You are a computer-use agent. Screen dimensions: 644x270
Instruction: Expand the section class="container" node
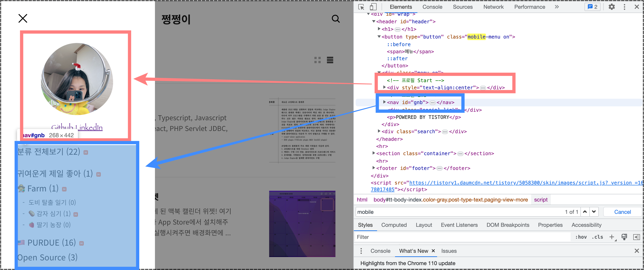[x=374, y=153]
